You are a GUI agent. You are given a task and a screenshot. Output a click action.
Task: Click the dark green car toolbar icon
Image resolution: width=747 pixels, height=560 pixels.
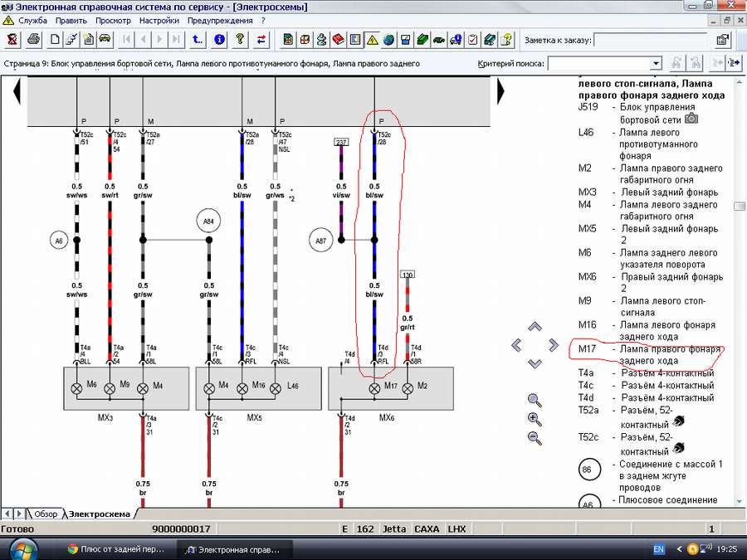(439, 40)
